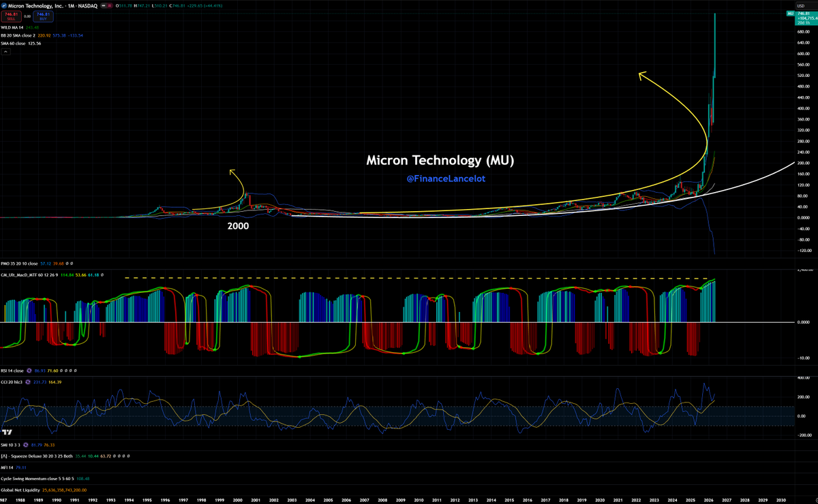Click the WILD MA value 243.48
818x504 pixels.
tap(32, 28)
